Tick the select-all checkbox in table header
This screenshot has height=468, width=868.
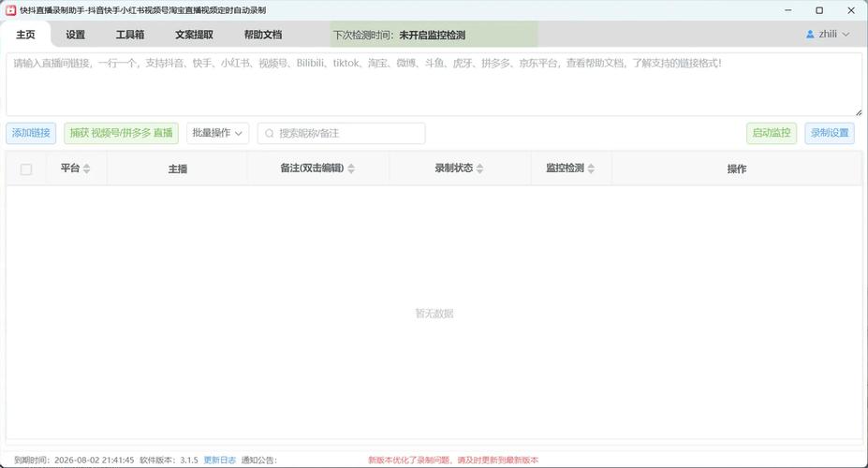(26, 169)
